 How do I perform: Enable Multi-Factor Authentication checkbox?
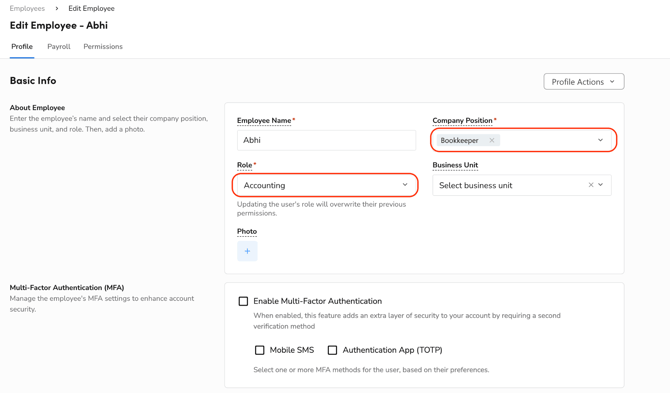point(243,301)
